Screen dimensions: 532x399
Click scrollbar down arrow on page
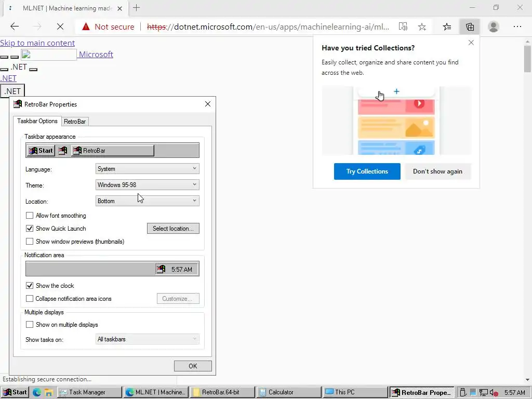527,379
